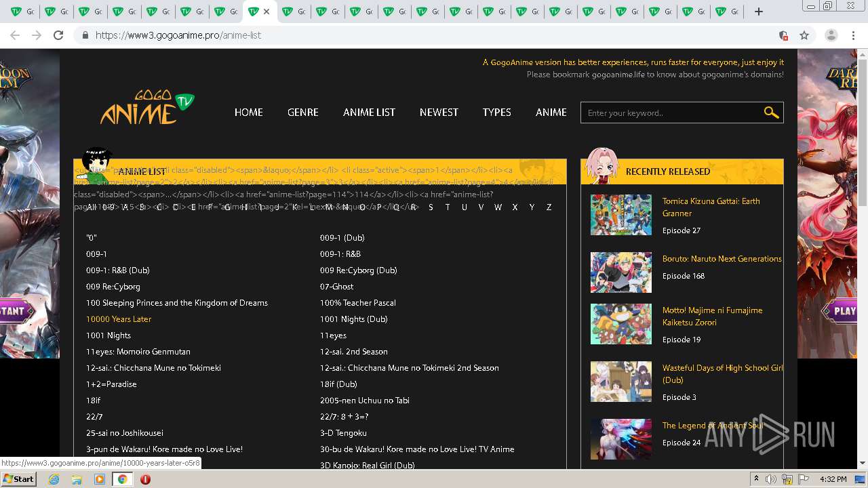868x488 pixels.
Task: Bookmark this page with the star icon
Action: click(x=804, y=35)
